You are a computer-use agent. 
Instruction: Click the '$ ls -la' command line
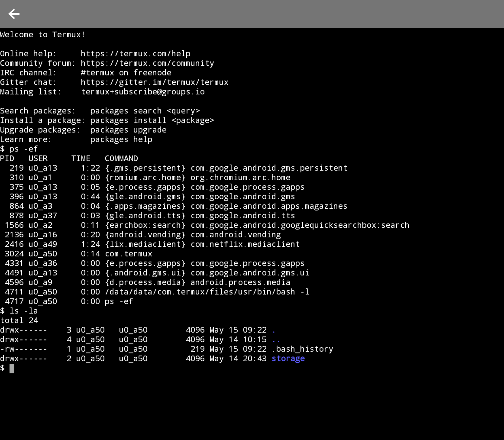click(x=19, y=311)
